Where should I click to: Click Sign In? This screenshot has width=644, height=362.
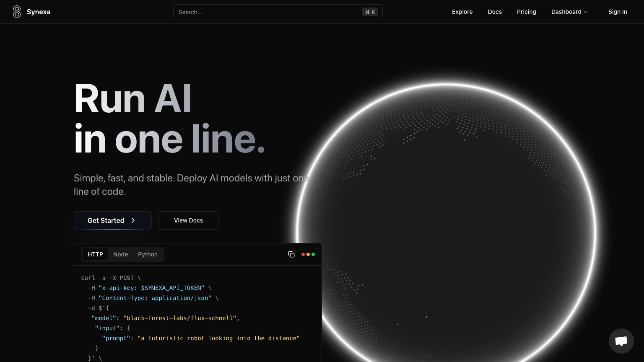point(618,12)
